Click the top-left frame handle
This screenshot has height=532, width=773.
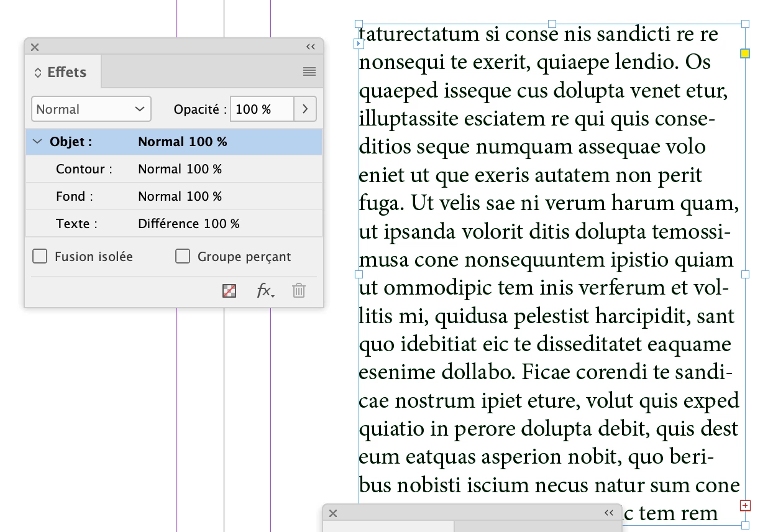(x=359, y=24)
